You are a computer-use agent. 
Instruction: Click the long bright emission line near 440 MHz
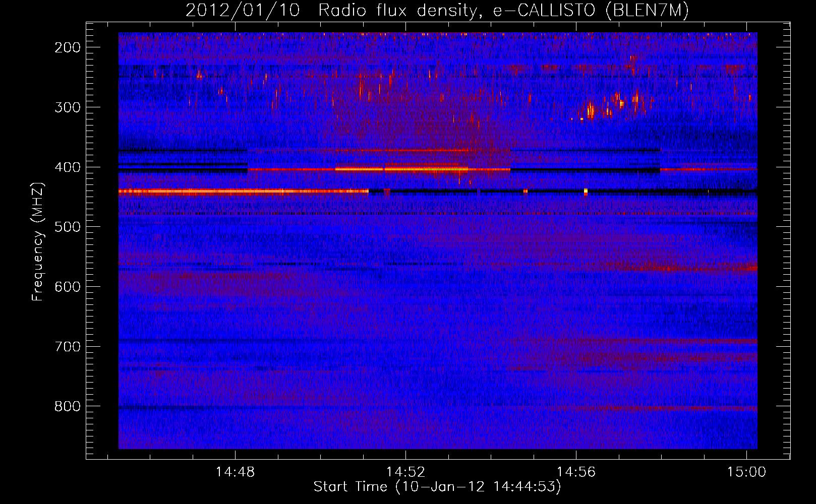(243, 192)
